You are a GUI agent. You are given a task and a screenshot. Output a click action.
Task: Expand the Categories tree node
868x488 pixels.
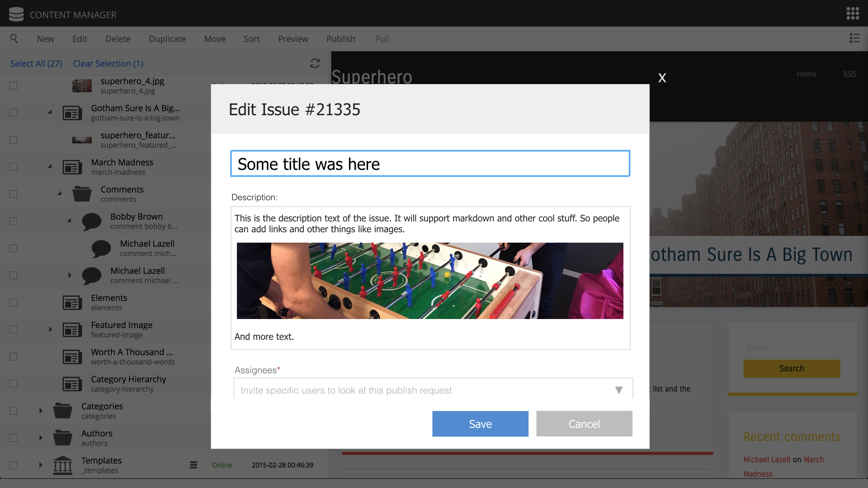40,410
